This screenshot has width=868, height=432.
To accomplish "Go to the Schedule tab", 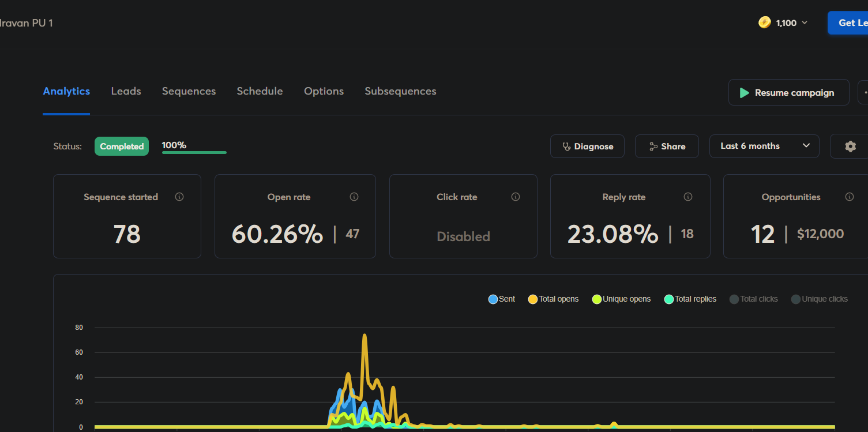I will [x=260, y=91].
